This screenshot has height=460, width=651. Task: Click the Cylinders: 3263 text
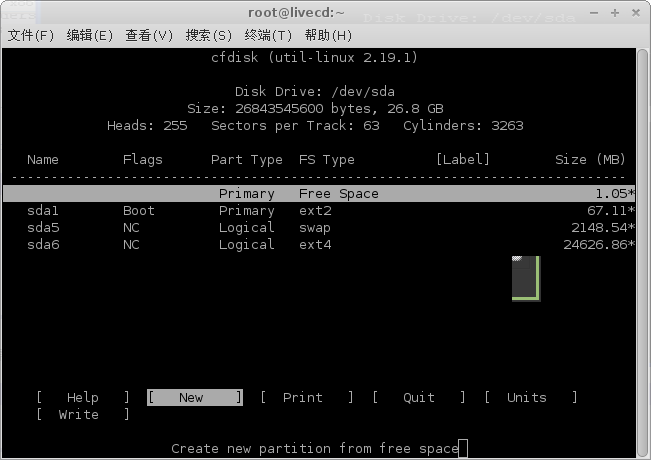(463, 126)
